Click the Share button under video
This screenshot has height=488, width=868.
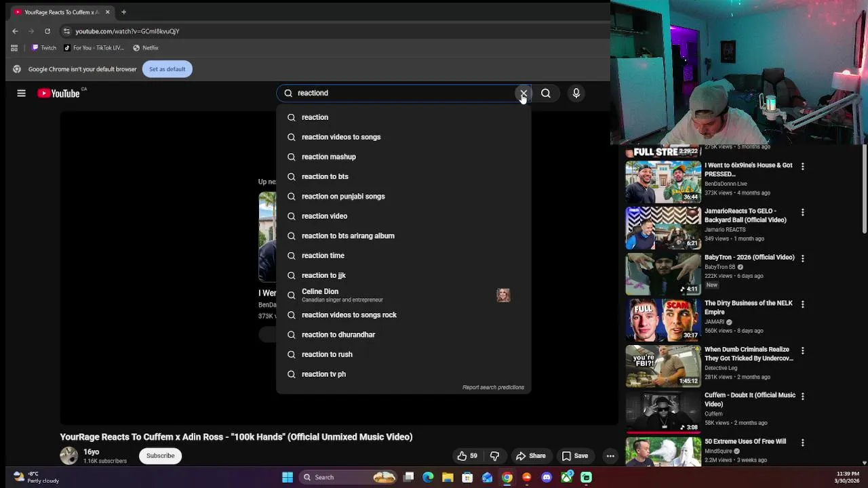point(530,456)
